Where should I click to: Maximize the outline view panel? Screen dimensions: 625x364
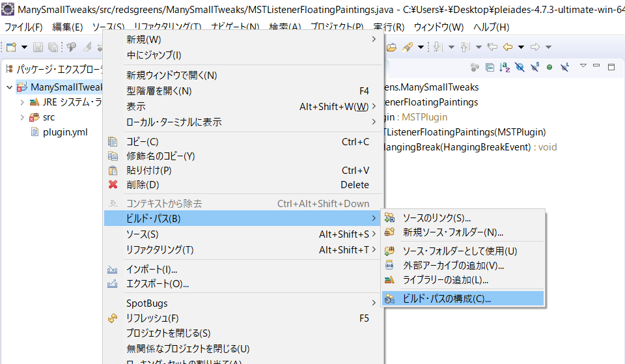coord(611,67)
